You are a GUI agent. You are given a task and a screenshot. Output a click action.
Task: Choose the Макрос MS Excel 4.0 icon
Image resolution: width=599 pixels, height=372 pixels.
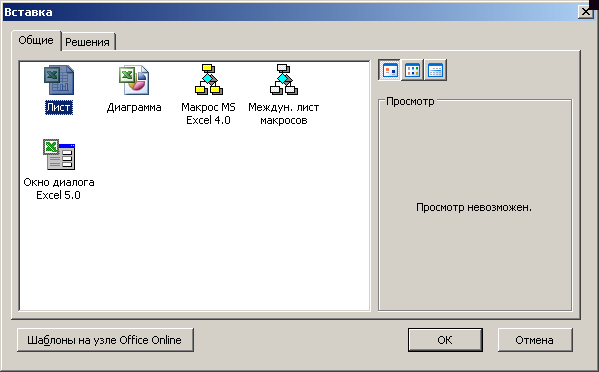click(x=208, y=79)
